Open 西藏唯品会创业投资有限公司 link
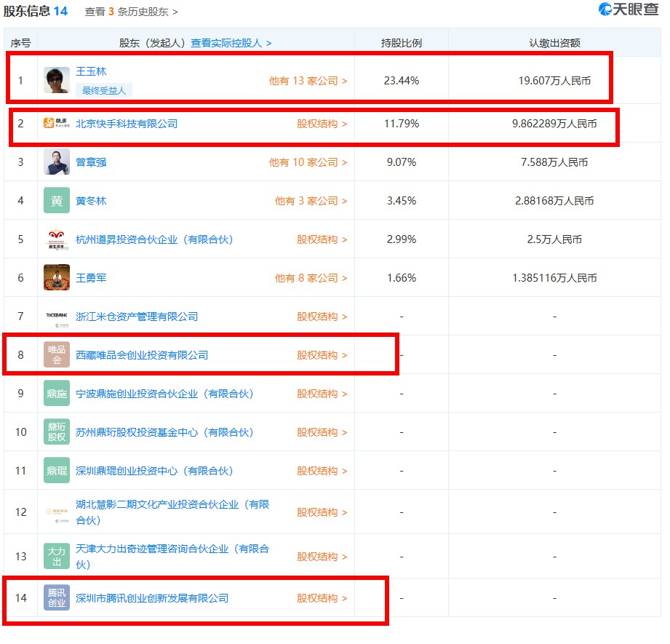The width and height of the screenshot is (670, 644). point(142,355)
